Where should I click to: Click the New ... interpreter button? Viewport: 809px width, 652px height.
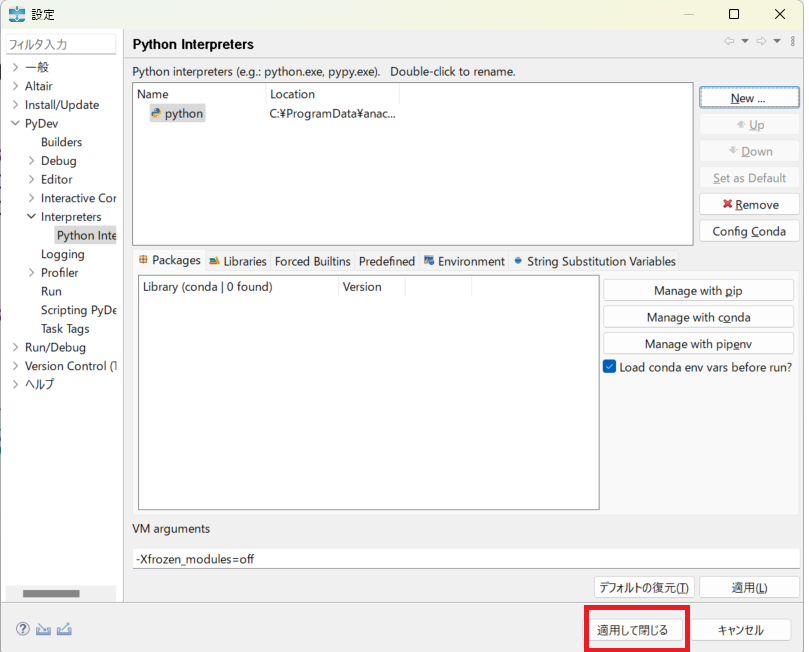point(749,98)
